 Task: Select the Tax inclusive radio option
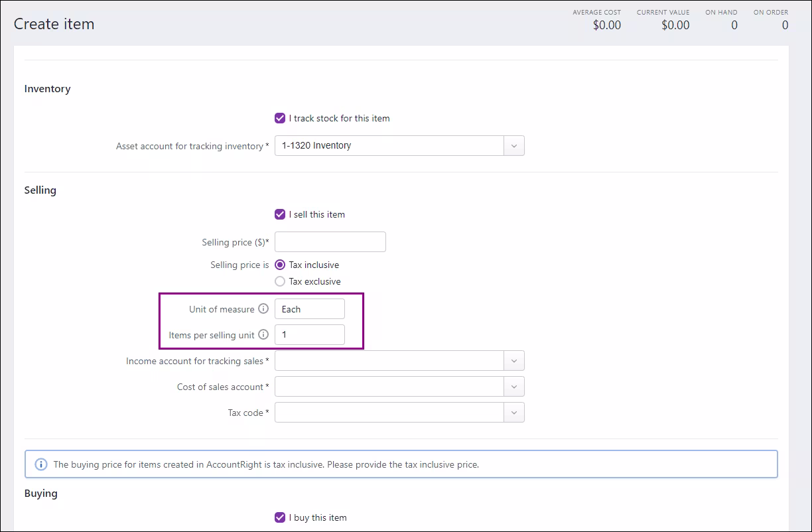[x=280, y=265]
